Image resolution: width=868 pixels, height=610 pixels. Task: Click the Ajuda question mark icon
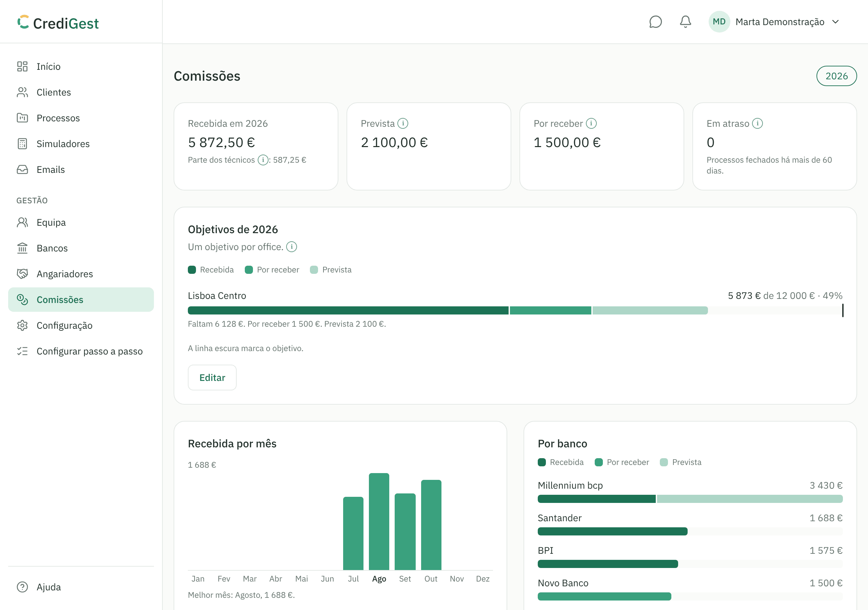(22, 587)
